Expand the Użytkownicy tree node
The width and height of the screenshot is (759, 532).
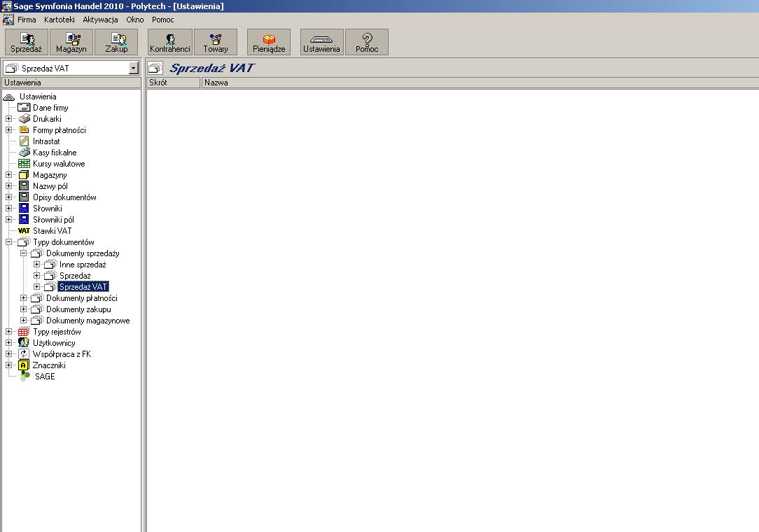8,343
